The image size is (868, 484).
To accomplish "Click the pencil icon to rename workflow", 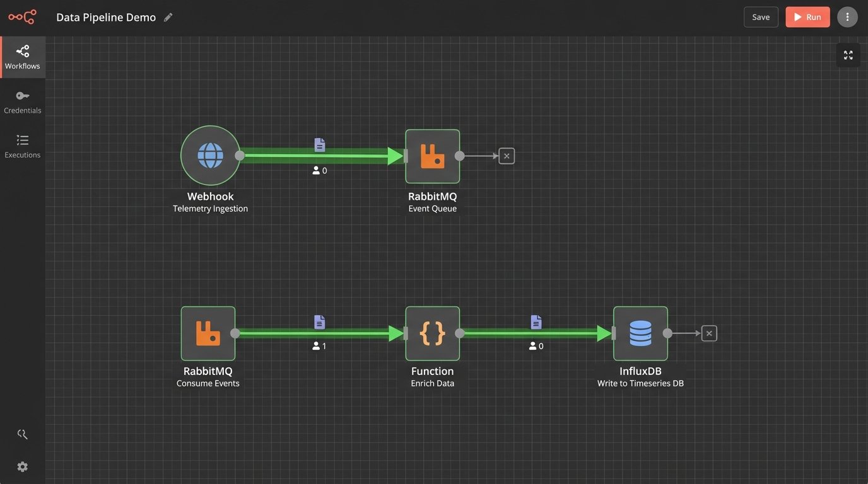I will [x=168, y=18].
